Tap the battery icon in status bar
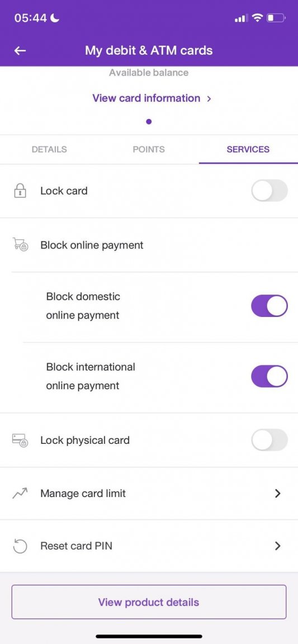Viewport: 298px width, 644px height. 276,18
